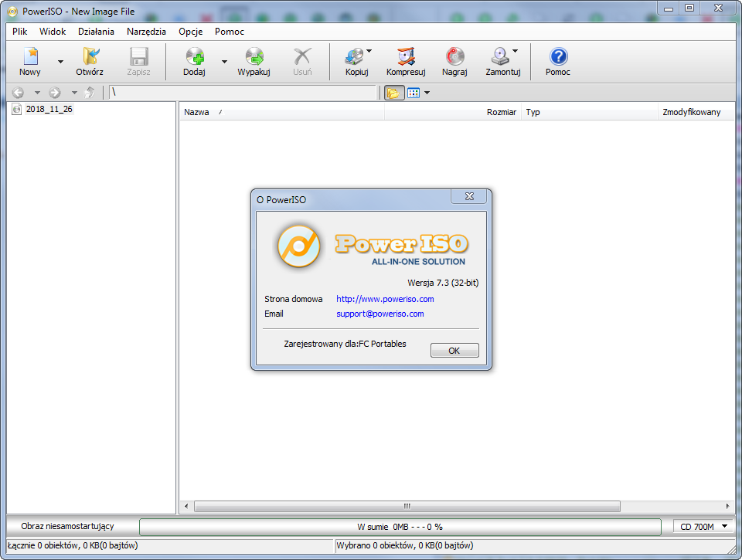Click the Obraz niesamostartujący status button
Viewport: 742px width, 560px height.
coord(68,526)
